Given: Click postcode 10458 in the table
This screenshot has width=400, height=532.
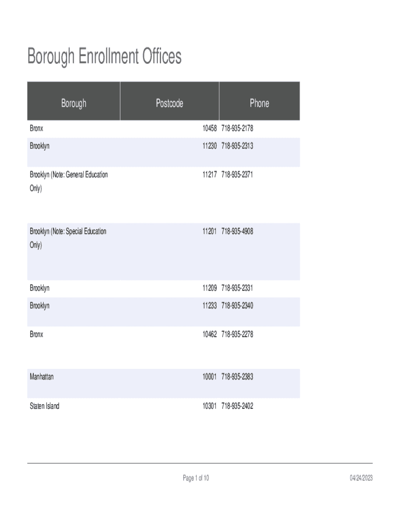Looking at the screenshot, I should point(209,128).
